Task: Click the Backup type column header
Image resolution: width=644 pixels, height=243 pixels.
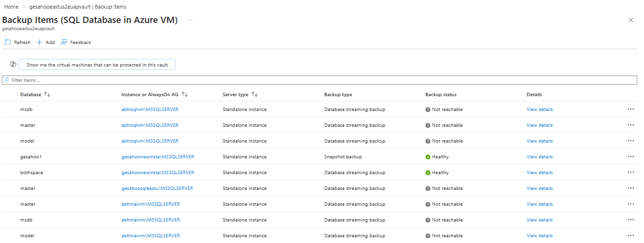Action: pos(338,95)
